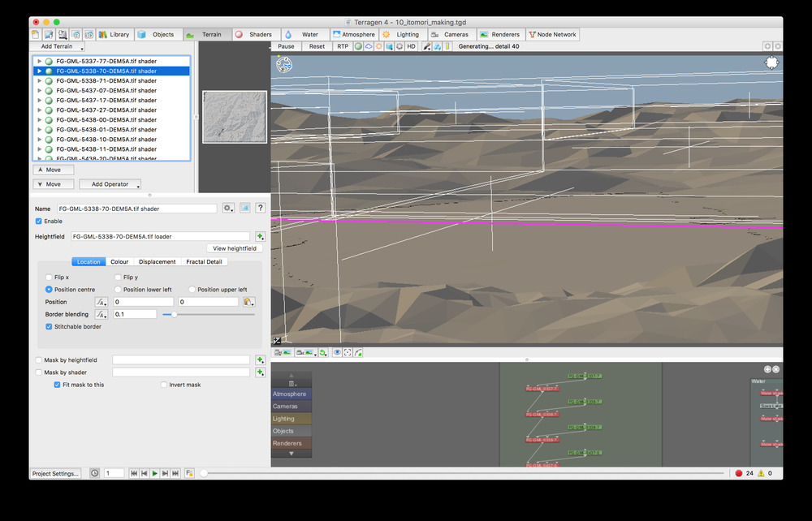Click the navigation compass in the 3D preview
Screen dimensions: 812x521
(283, 65)
